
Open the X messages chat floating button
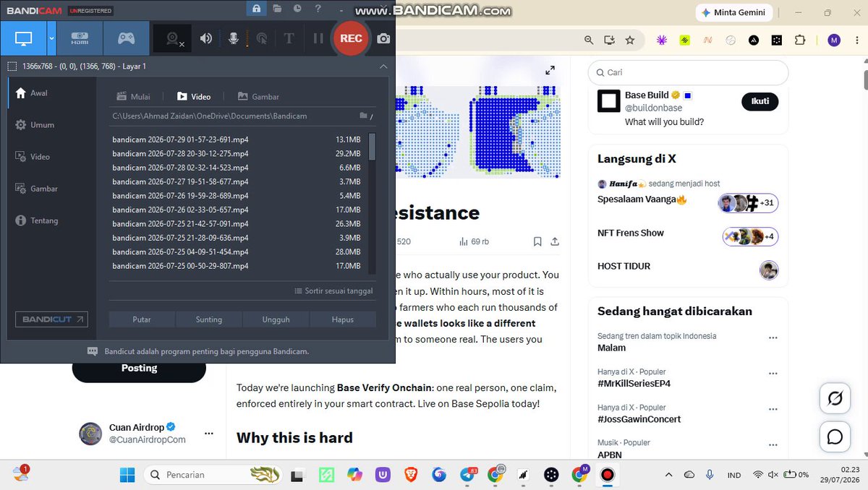(x=835, y=437)
